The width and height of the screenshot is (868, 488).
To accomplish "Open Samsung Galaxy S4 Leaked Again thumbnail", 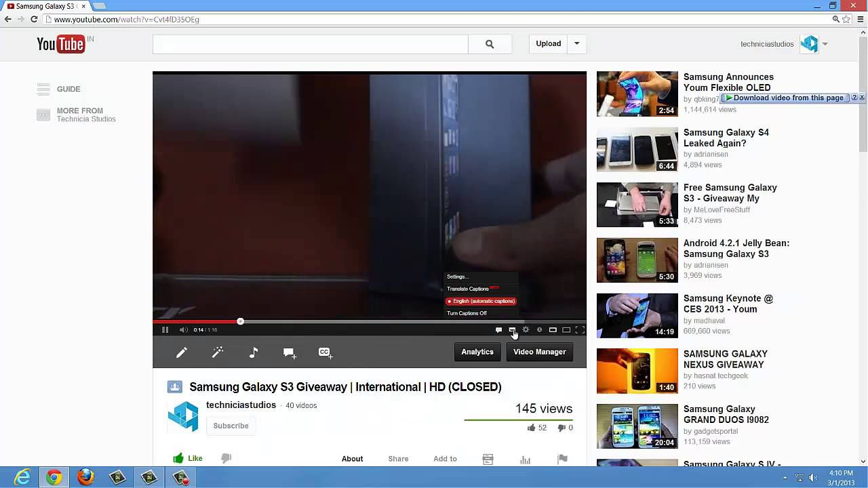I will pos(637,149).
